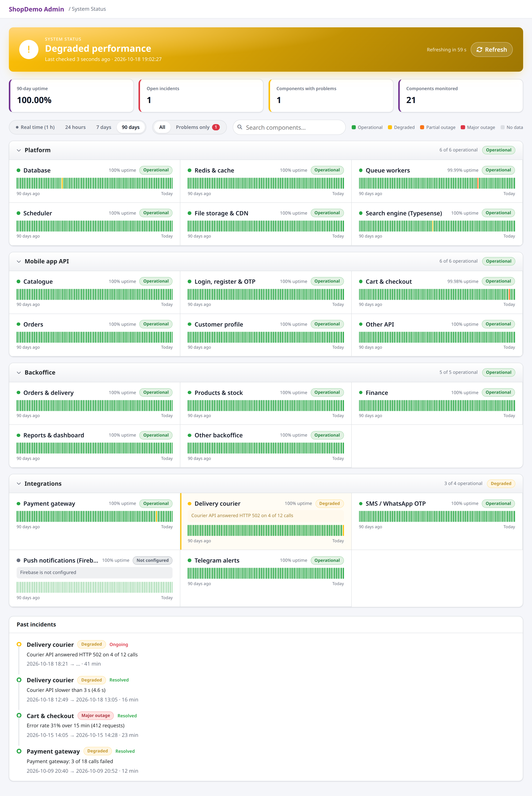The width and height of the screenshot is (532, 796).
Task: Click Push notifications grey status dot
Action: (x=19, y=560)
